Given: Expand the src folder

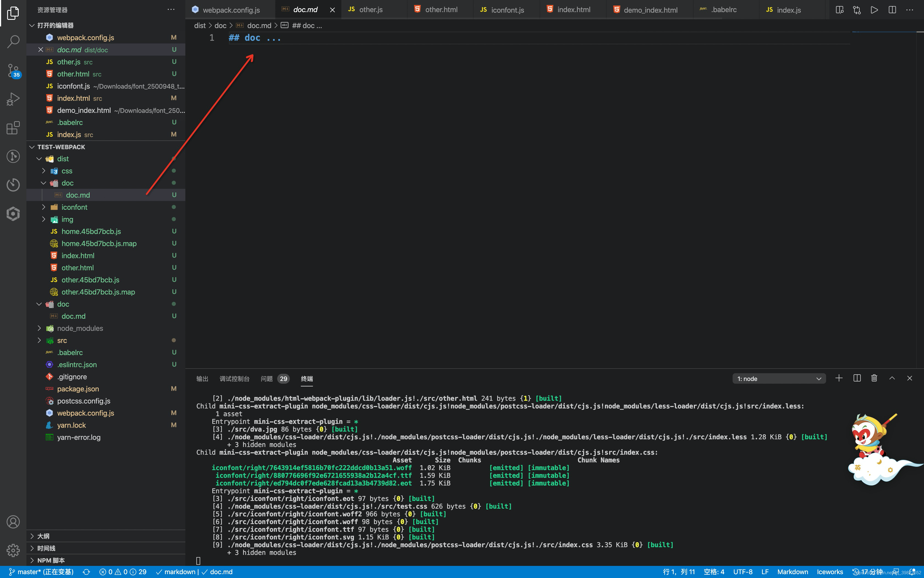Looking at the screenshot, I should click(x=39, y=340).
